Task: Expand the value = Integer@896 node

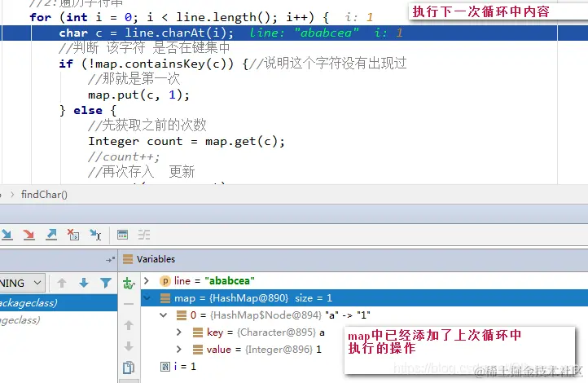Action: 179,350
